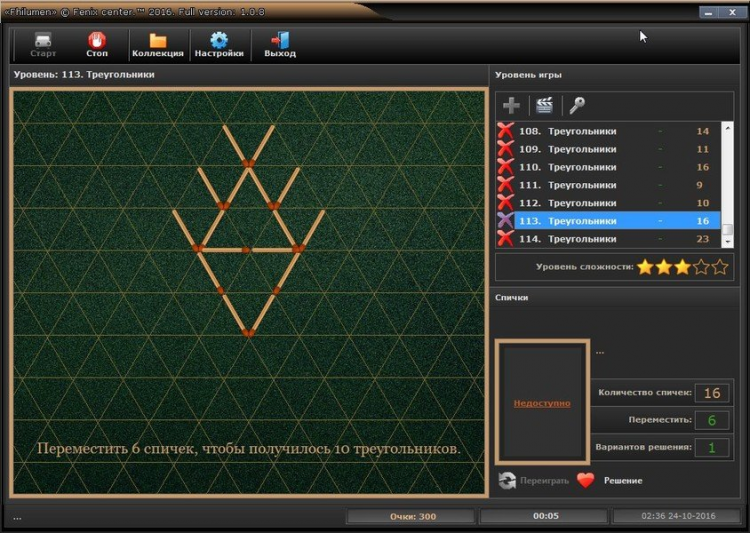Click the clapperboard icon in level panel
Image resolution: width=750 pixels, height=533 pixels.
point(544,105)
